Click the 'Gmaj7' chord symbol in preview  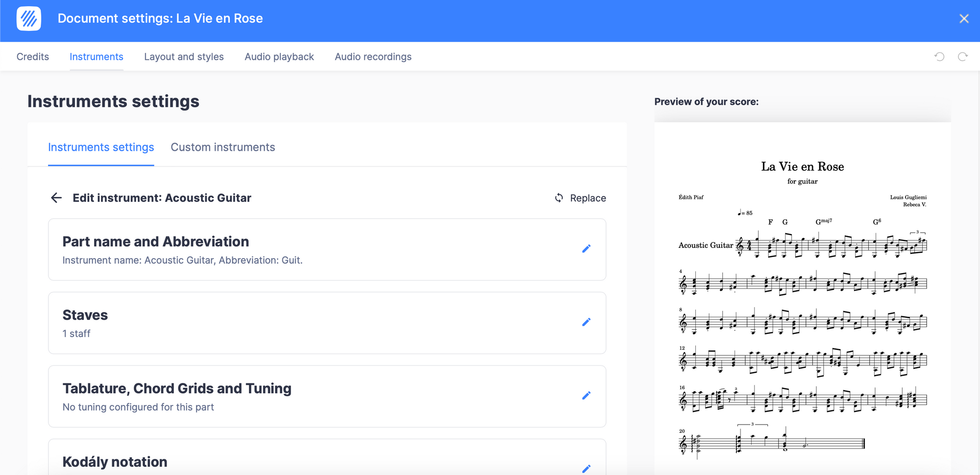824,221
